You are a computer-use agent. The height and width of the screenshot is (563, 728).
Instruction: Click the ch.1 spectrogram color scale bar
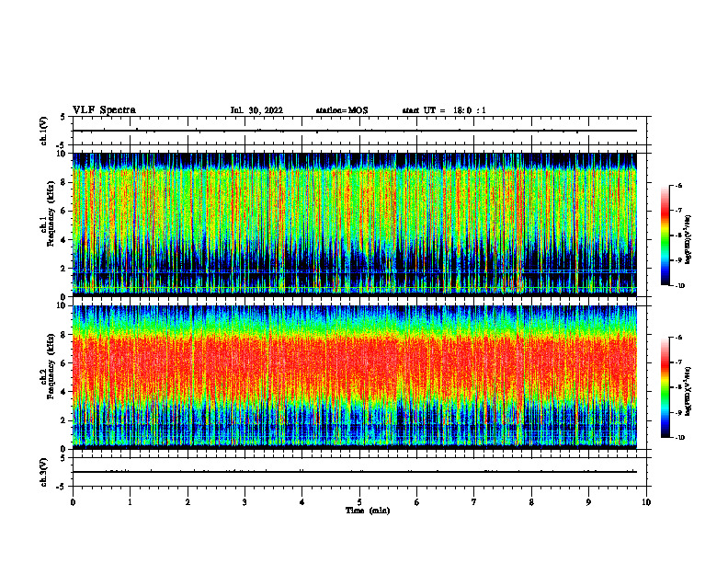click(665, 236)
